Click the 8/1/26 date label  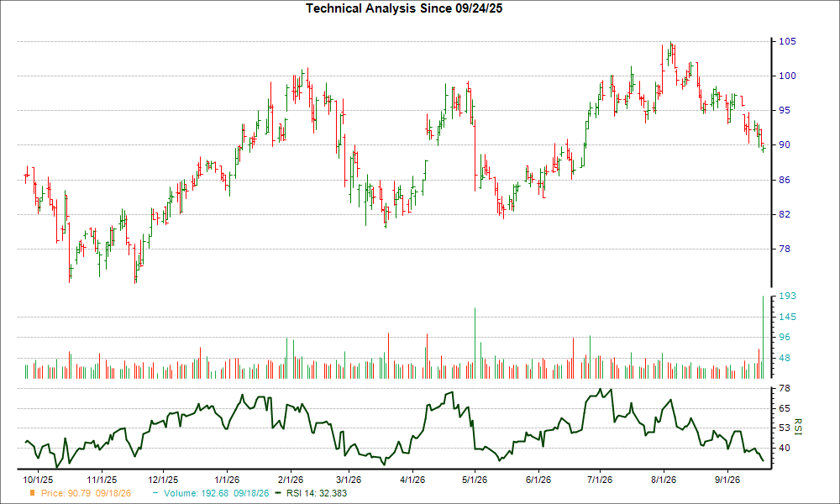point(664,480)
